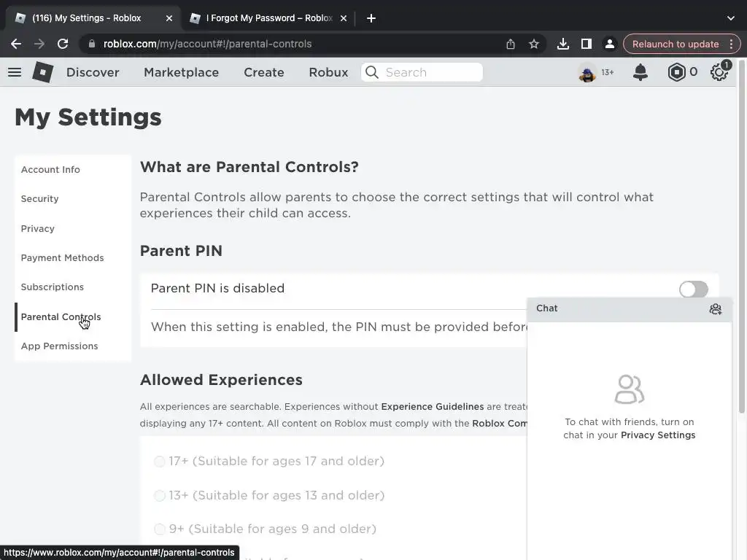The width and height of the screenshot is (747, 560).
Task: Open the Robux balance icon
Action: 676,72
